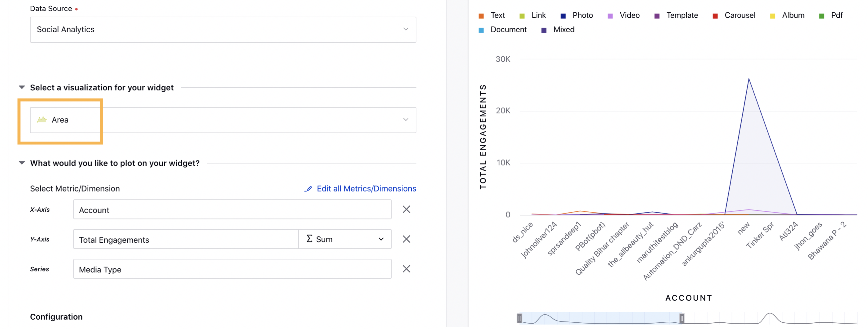Image resolution: width=868 pixels, height=329 pixels.
Task: Click Edit all Metrics/Dimensions link
Action: tap(366, 188)
